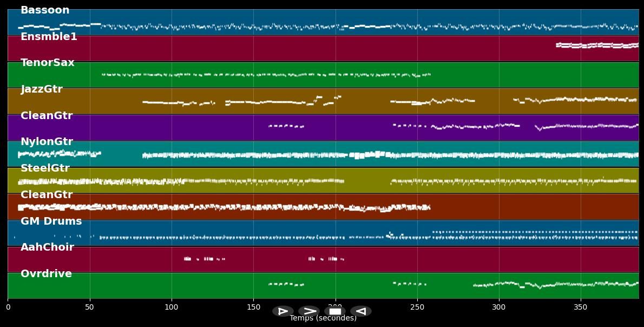
Task: Select the Ovrdrive track label
Action: 46,274
